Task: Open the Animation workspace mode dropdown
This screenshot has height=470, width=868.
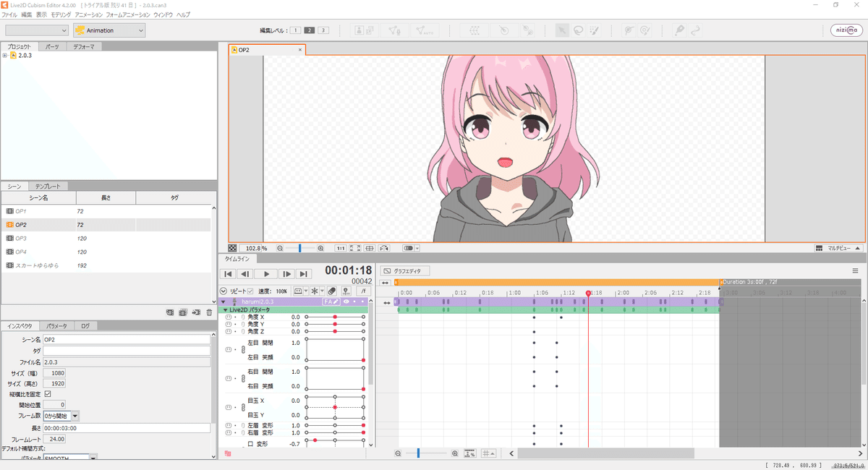Action: (109, 30)
